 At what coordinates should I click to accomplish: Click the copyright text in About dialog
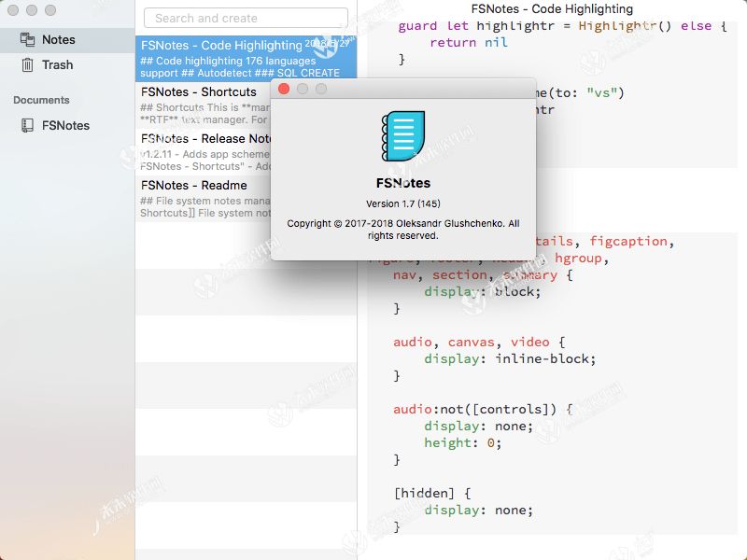click(x=403, y=230)
